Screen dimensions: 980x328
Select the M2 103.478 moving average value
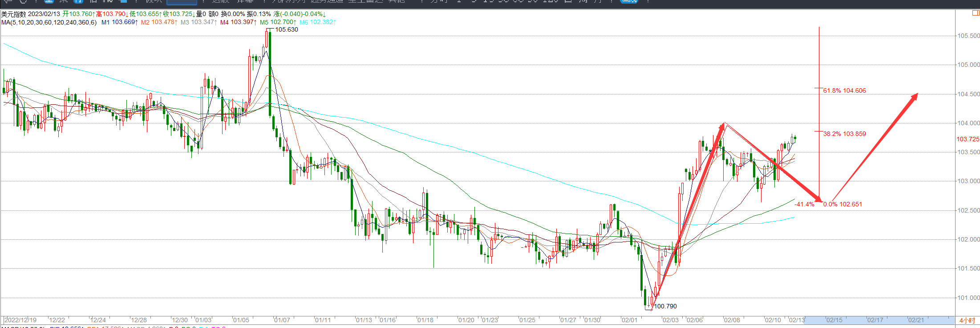tap(159, 22)
